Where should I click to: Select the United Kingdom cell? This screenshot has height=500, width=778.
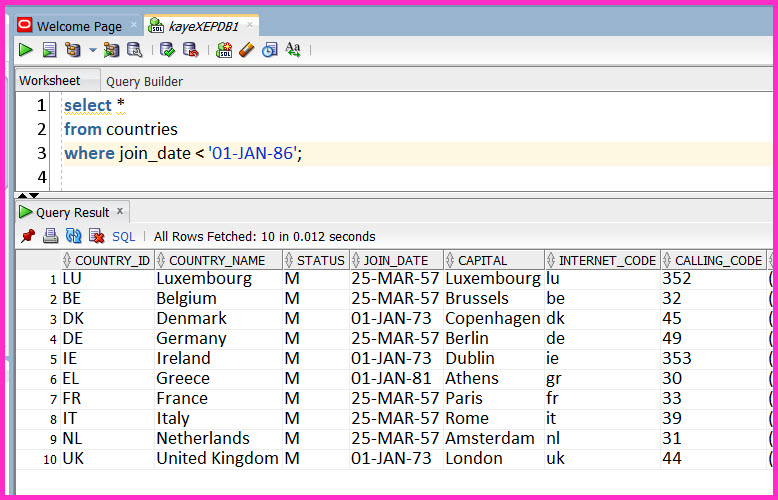pyautogui.click(x=217, y=458)
